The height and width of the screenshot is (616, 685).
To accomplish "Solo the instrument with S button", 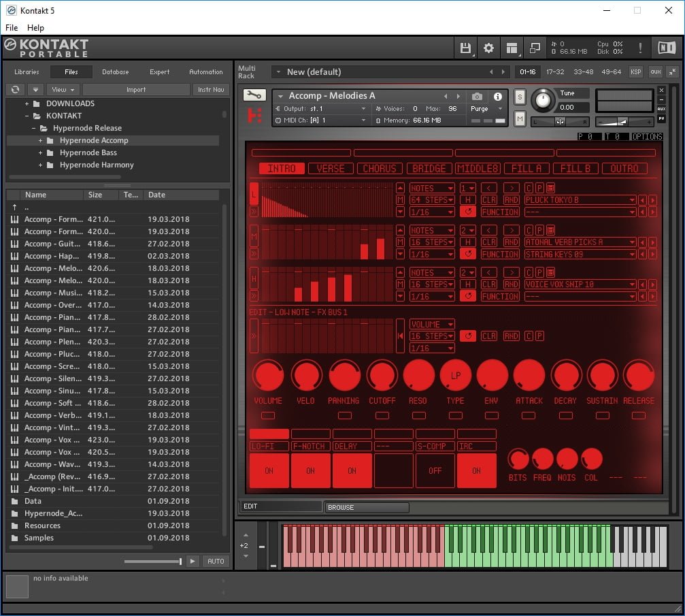I will coord(520,97).
